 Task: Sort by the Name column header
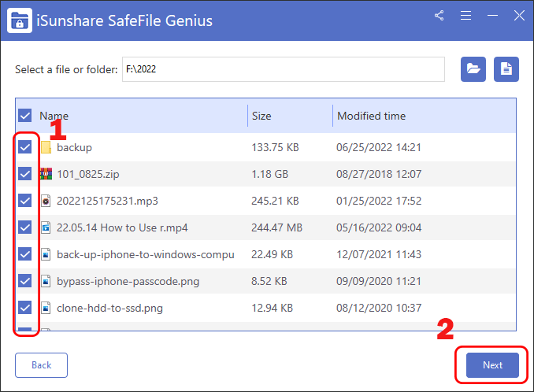click(54, 116)
